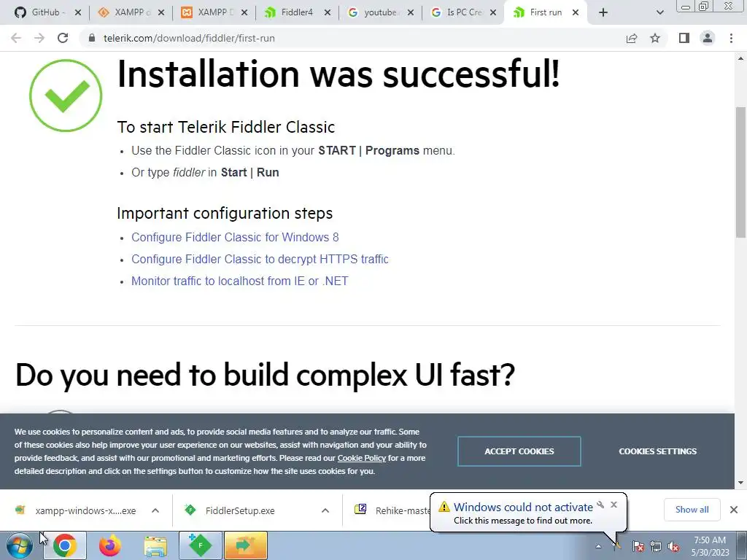Accept cookies on the banner
Viewport: 747px width, 560px height.
pyautogui.click(x=519, y=451)
